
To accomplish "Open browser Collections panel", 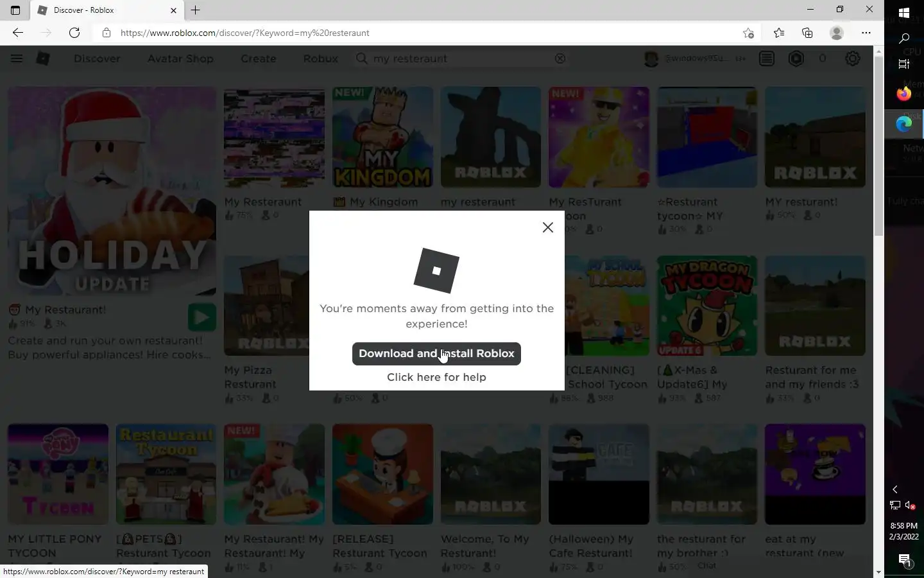I will [x=807, y=33].
